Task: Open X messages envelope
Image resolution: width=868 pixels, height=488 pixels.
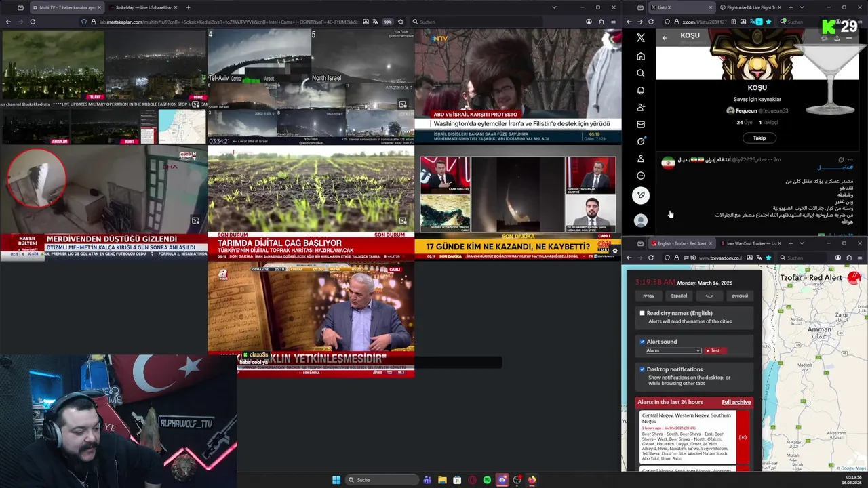Action: [x=640, y=124]
